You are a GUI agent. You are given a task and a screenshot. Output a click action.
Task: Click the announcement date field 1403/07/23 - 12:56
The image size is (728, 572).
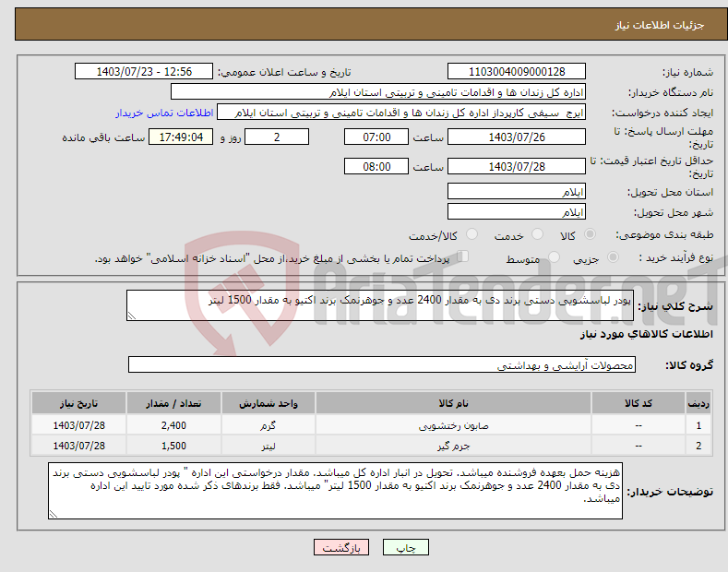point(144,72)
